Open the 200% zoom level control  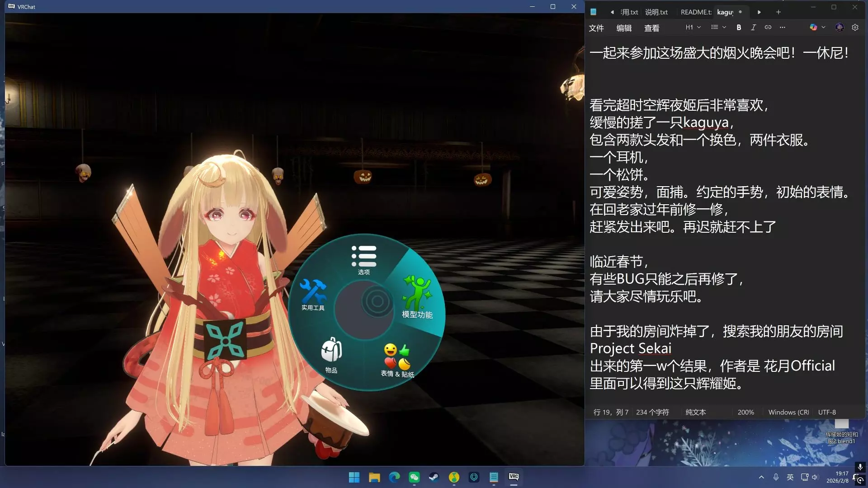745,412
